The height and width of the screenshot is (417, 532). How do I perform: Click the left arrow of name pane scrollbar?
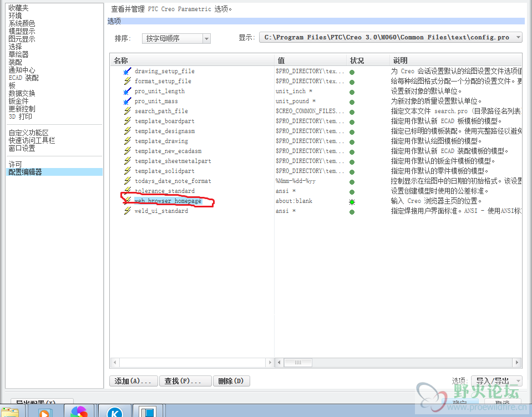pos(115,363)
